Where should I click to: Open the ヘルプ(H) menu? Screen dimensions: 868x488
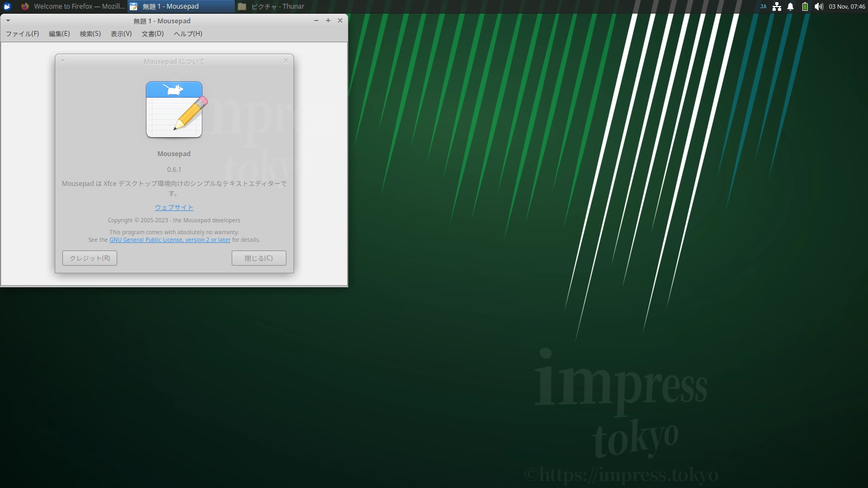point(188,34)
